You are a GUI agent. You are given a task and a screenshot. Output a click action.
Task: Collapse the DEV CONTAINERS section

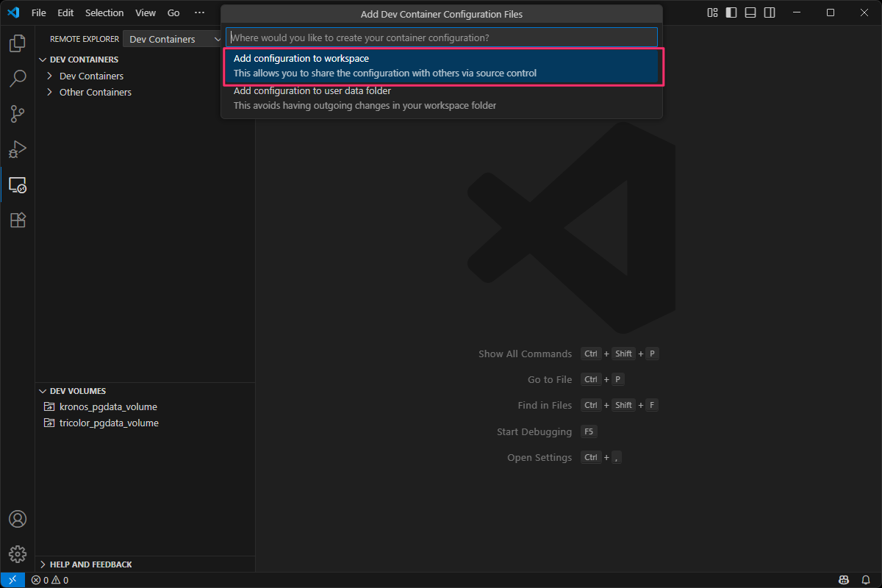43,60
